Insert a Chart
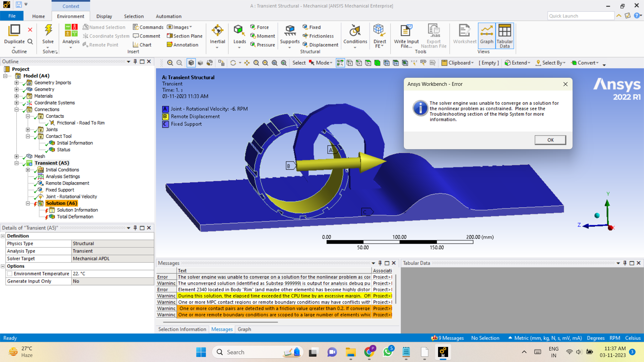 [x=142, y=45]
